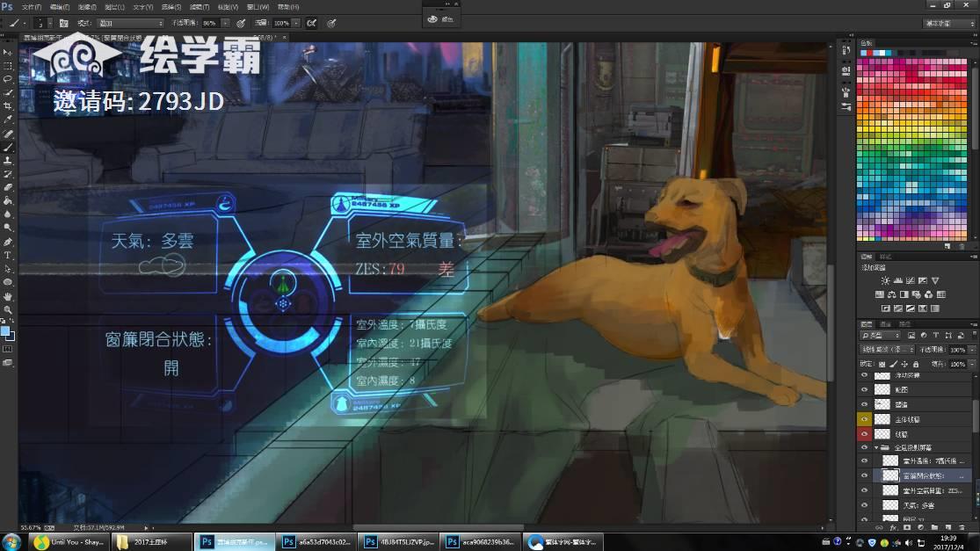980x551 pixels.
Task: Collapse the layer group folder triangle
Action: [x=876, y=448]
